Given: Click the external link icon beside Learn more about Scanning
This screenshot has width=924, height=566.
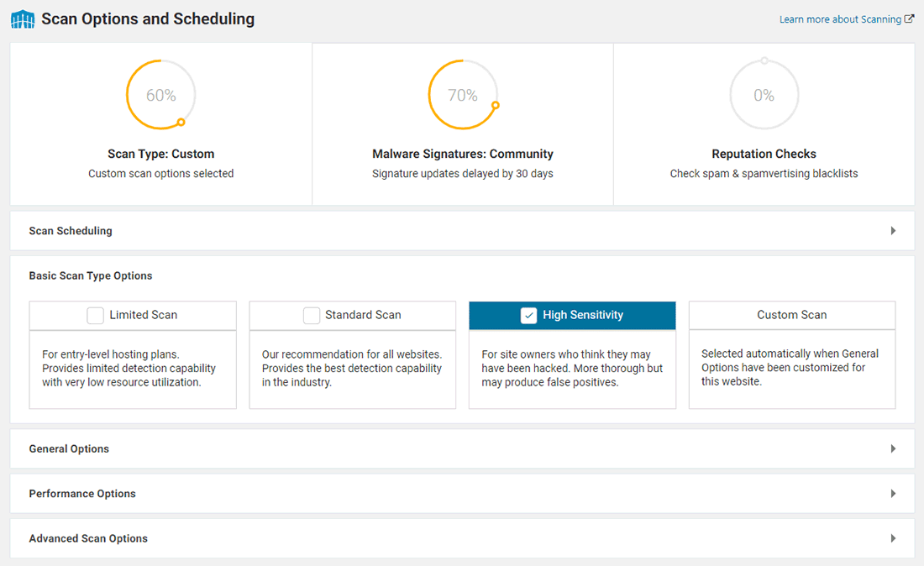Looking at the screenshot, I should [911, 18].
